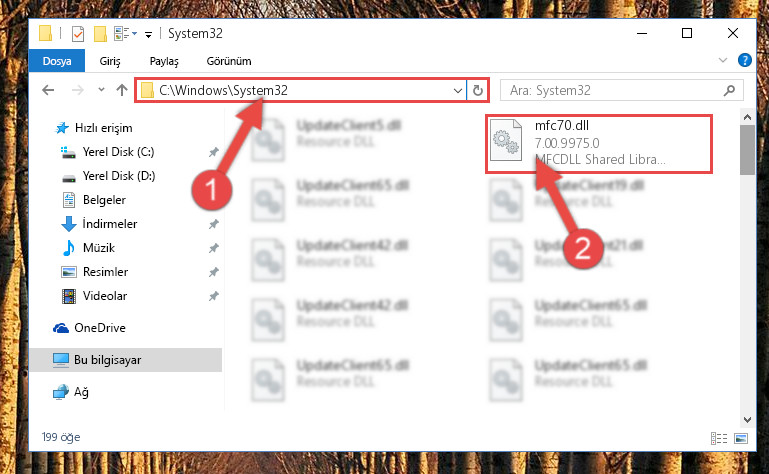Open the Görünüm ribbon tab
The height and width of the screenshot is (474, 769).
click(229, 61)
